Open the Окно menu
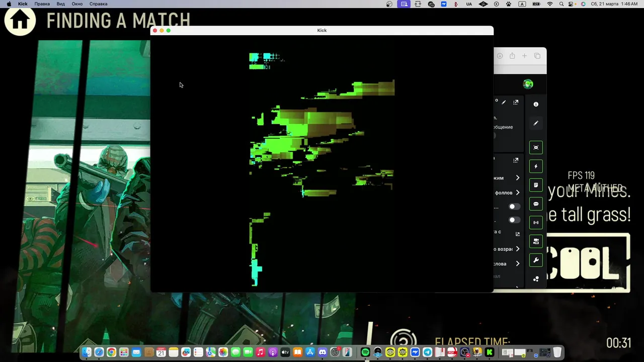 click(x=77, y=4)
